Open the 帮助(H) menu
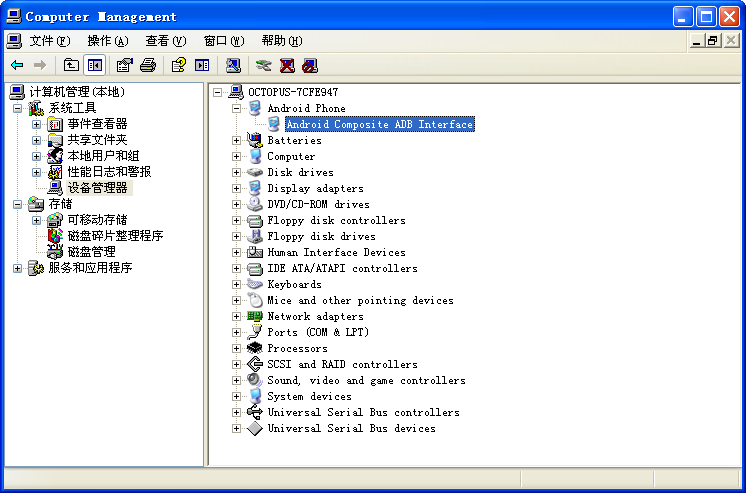The width and height of the screenshot is (746, 493). tap(282, 41)
